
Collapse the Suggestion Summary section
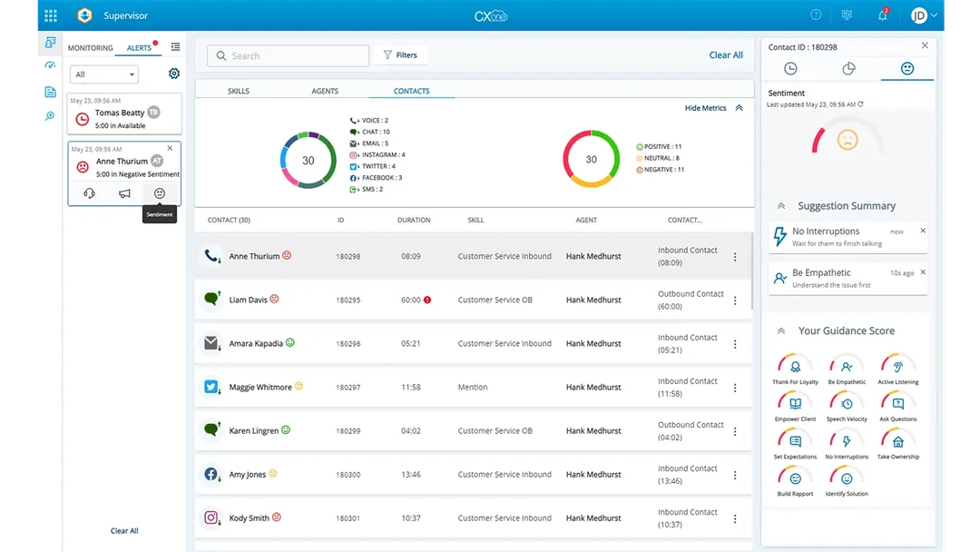click(x=780, y=206)
